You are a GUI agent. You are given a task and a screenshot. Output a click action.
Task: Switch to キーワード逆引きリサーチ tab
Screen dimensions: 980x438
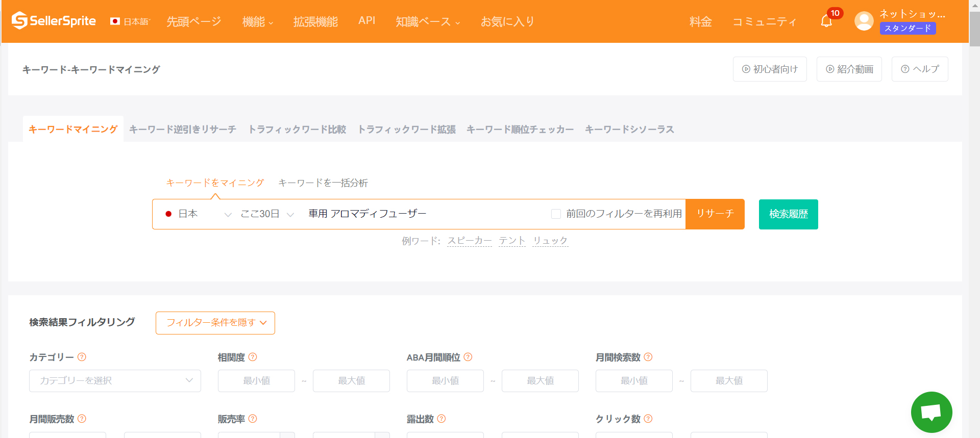183,129
